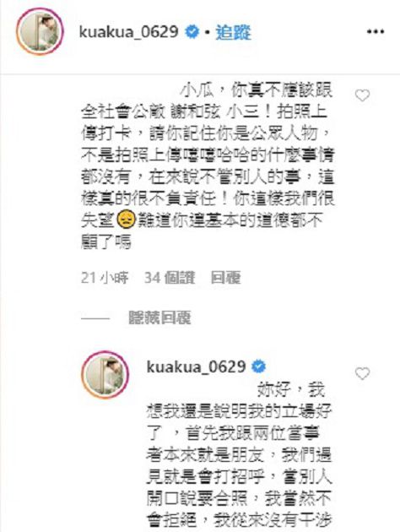Click the disappointed face emoji in the comment
The width and height of the screenshot is (400, 532).
(126, 220)
